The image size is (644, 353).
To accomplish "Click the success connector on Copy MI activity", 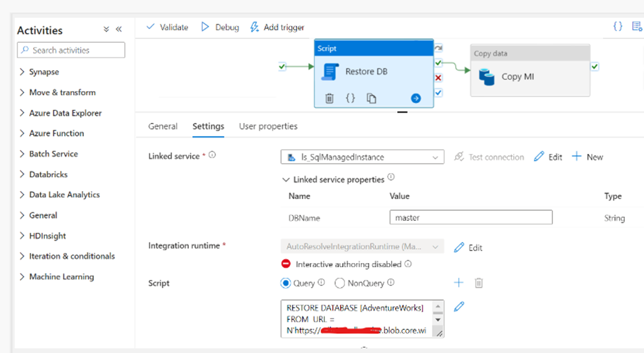I will [x=594, y=67].
